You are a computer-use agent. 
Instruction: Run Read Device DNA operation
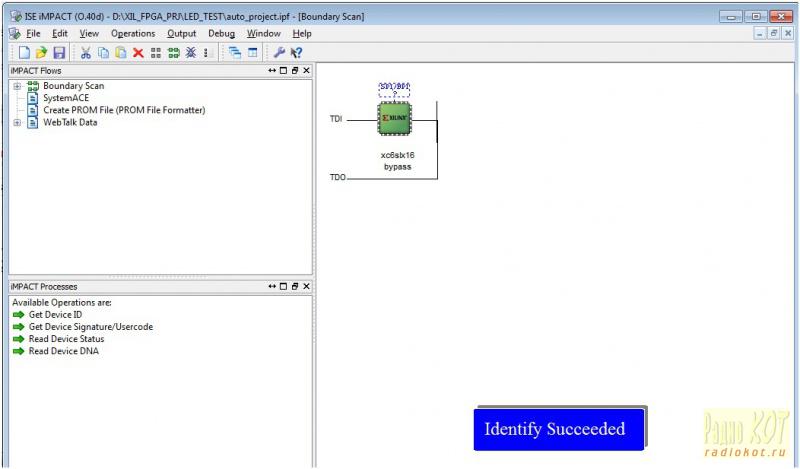tap(63, 351)
